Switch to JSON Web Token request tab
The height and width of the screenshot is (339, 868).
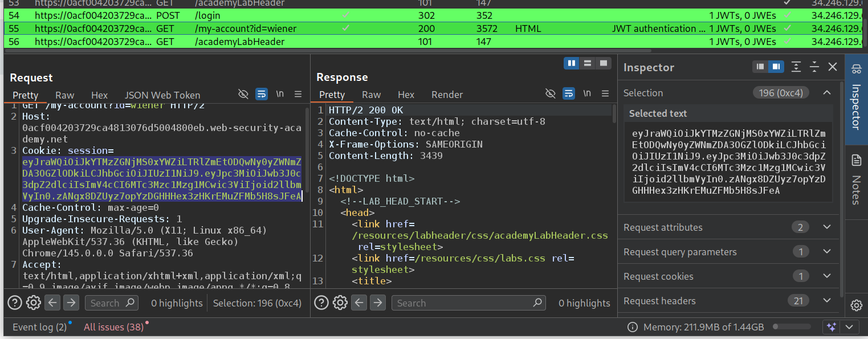pyautogui.click(x=162, y=95)
